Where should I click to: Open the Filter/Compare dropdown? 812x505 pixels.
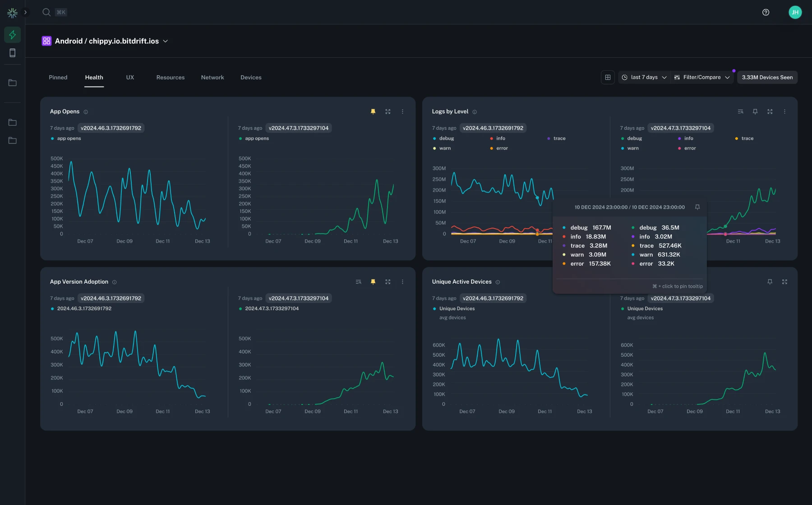pyautogui.click(x=702, y=77)
